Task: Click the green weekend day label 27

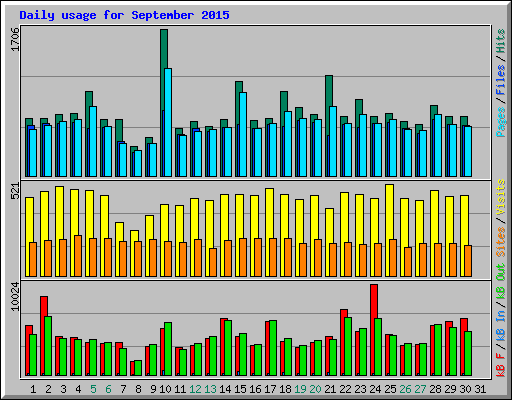Action: click(420, 389)
